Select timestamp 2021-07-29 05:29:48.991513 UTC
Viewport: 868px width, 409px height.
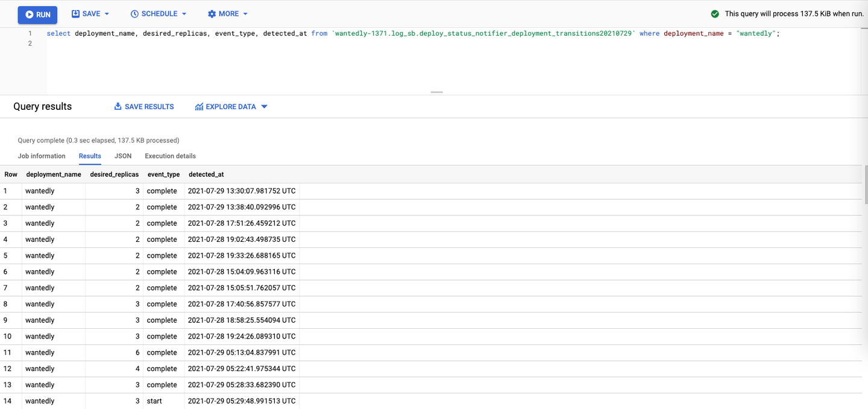242,401
